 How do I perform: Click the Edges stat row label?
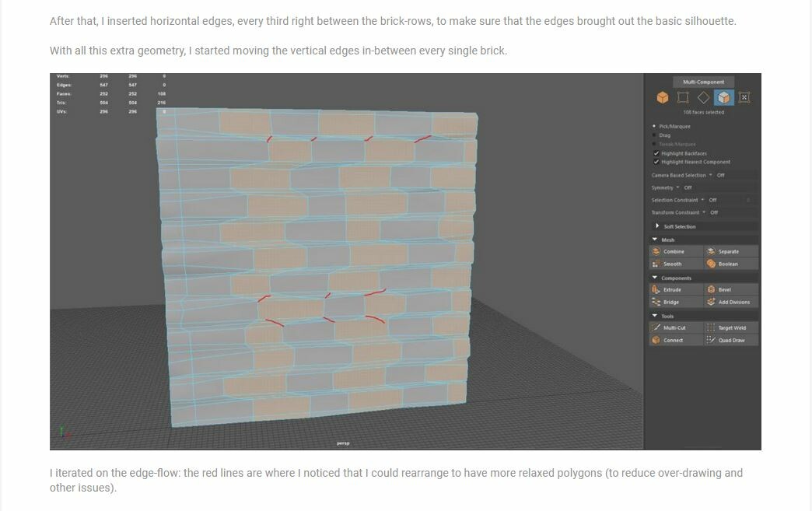[x=65, y=85]
